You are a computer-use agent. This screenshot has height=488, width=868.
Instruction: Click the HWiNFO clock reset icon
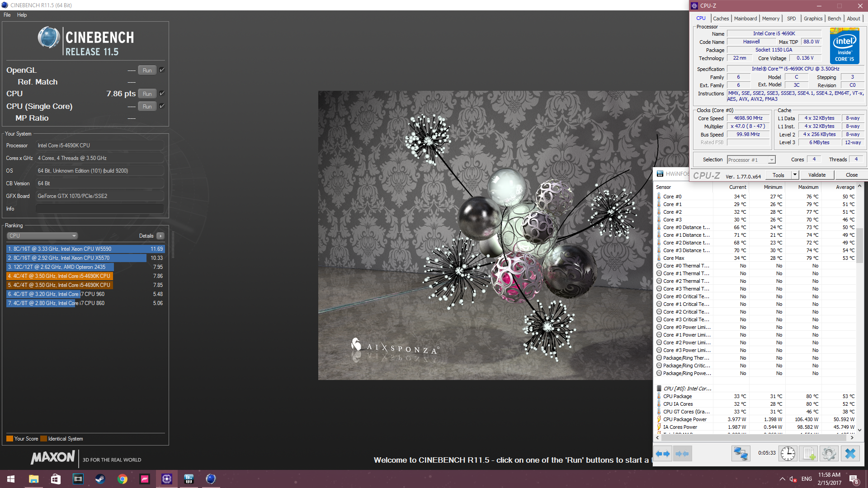pos(788,453)
